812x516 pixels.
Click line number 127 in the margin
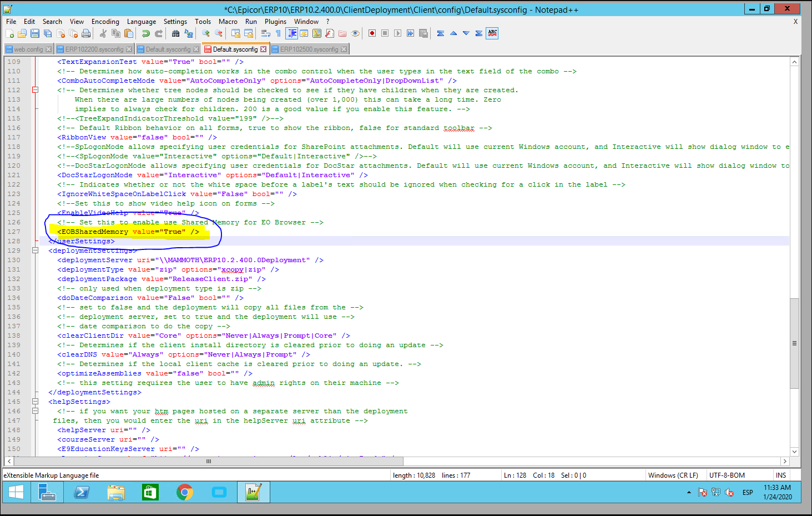click(14, 232)
